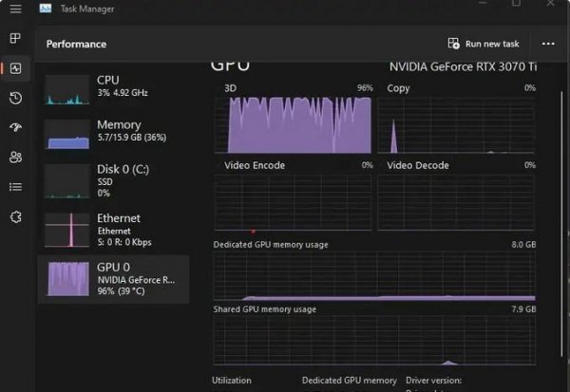Select the Memory performance entry

click(x=114, y=135)
